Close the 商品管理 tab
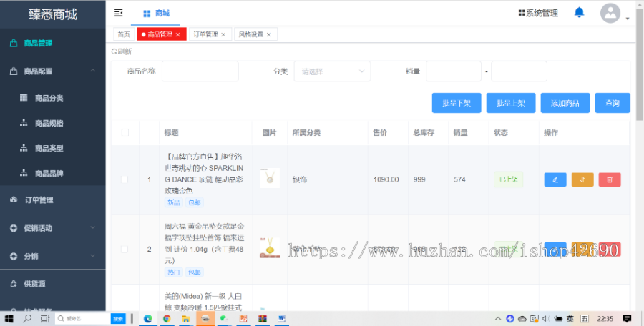 click(178, 35)
